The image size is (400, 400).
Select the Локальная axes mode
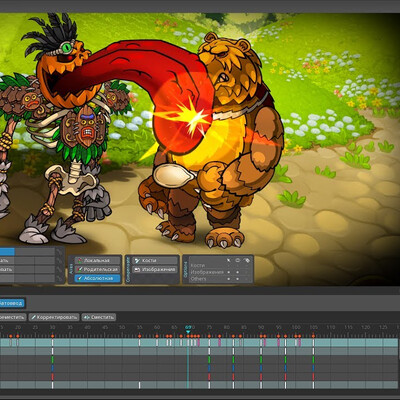98,260
